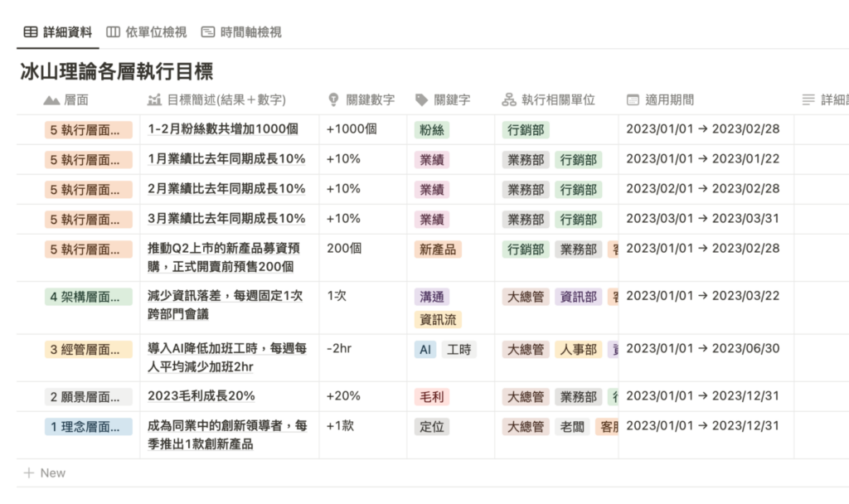849x504 pixels.
Task: Add a new row with + New
Action: 45,472
